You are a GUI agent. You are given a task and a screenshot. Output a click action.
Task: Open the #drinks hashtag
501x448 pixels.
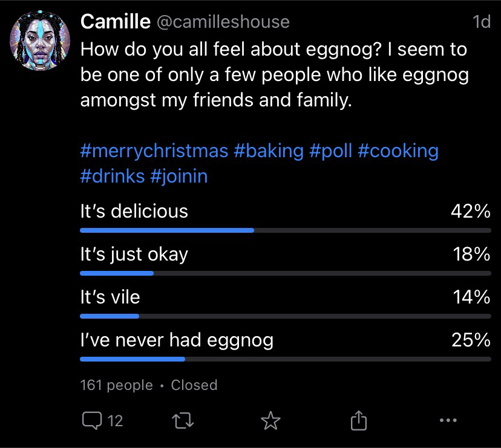(113, 176)
